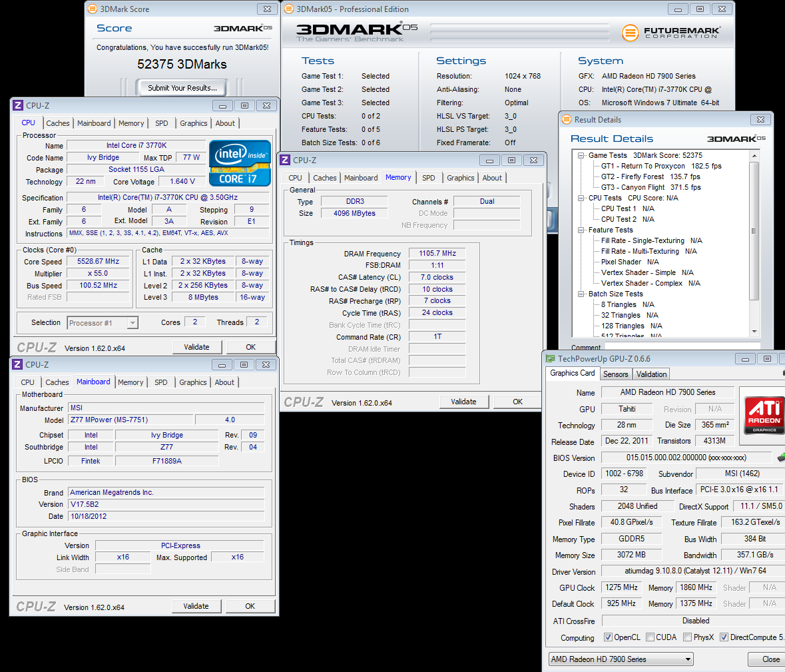785x672 pixels.
Task: Click the Z icon of the CPU tab CPU-Z window
Action: tap(18, 106)
